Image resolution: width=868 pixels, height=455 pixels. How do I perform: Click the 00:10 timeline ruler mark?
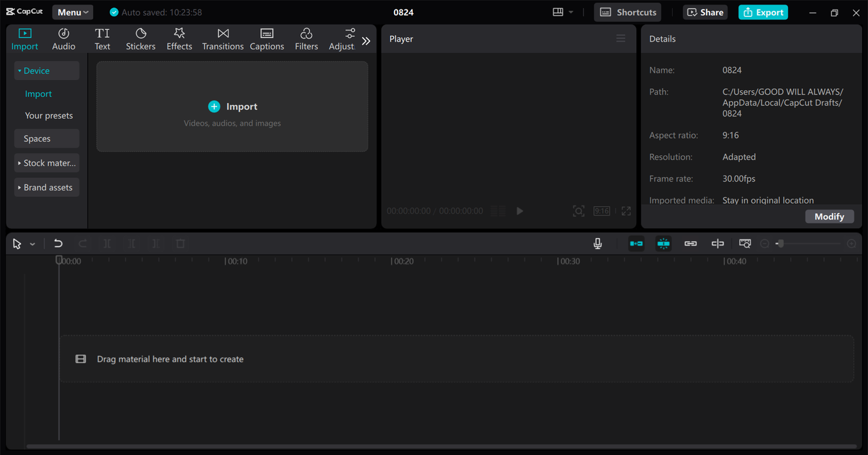coord(236,261)
